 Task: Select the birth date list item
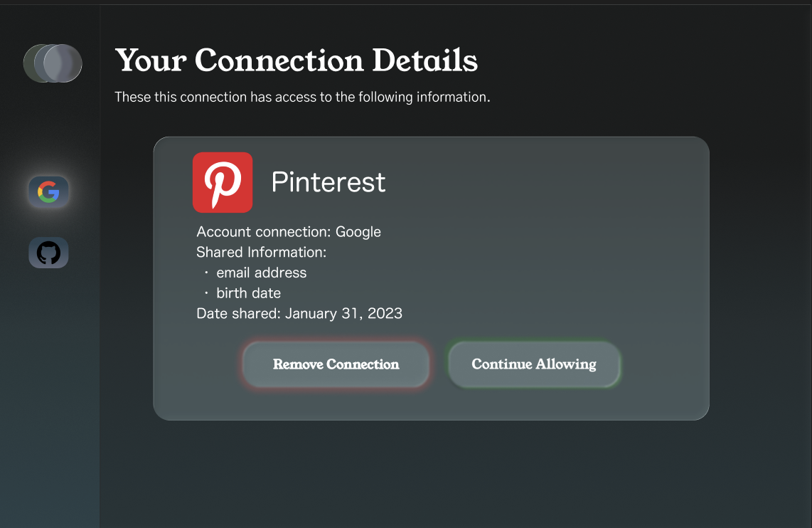[x=248, y=293]
